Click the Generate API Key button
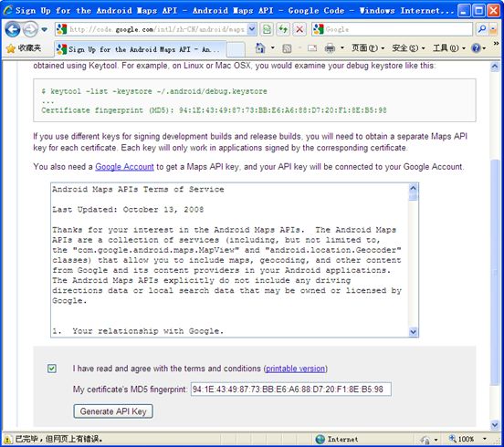504x447 pixels. click(113, 411)
